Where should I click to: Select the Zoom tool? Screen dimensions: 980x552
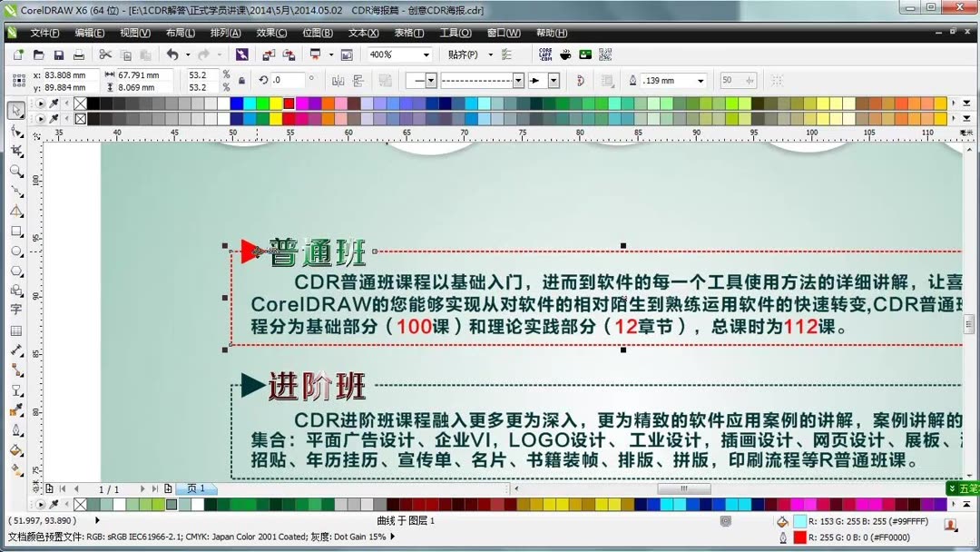15,171
